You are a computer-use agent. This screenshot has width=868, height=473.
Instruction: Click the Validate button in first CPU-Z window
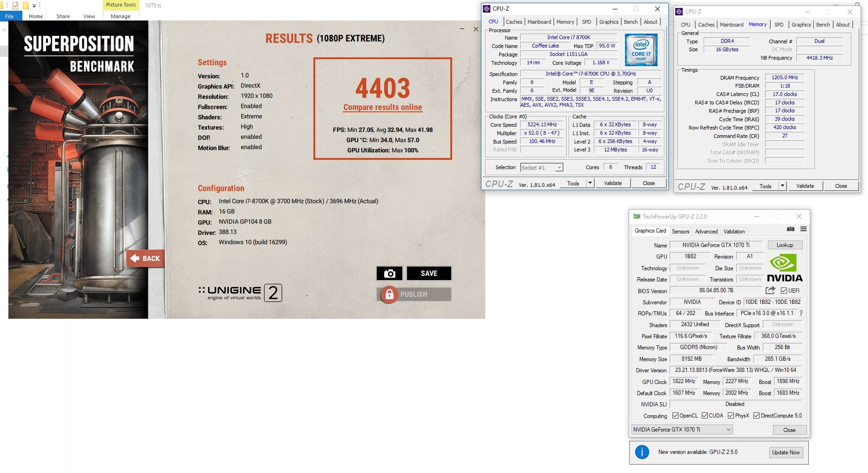(613, 183)
